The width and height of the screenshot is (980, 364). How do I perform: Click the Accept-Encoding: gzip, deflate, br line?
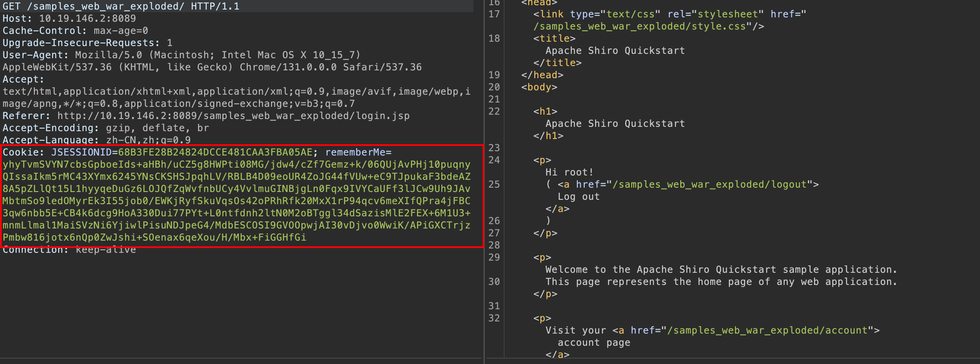pyautogui.click(x=106, y=128)
